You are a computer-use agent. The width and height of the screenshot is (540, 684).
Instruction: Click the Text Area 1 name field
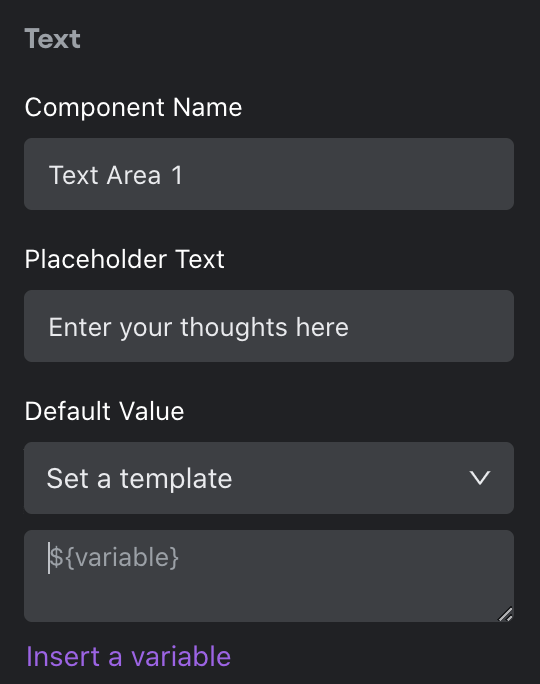tap(269, 174)
